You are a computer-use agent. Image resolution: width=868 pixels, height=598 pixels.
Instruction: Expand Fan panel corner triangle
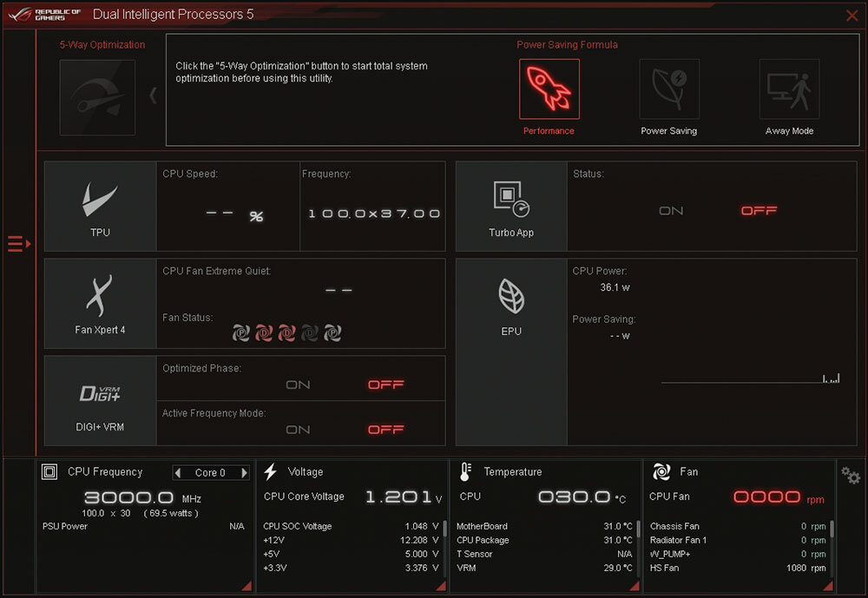pos(828,586)
